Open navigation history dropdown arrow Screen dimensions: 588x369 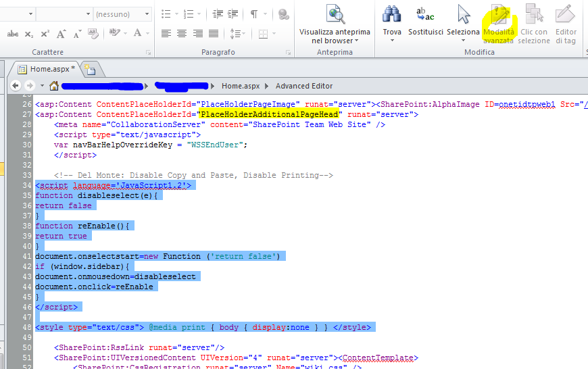[x=42, y=86]
